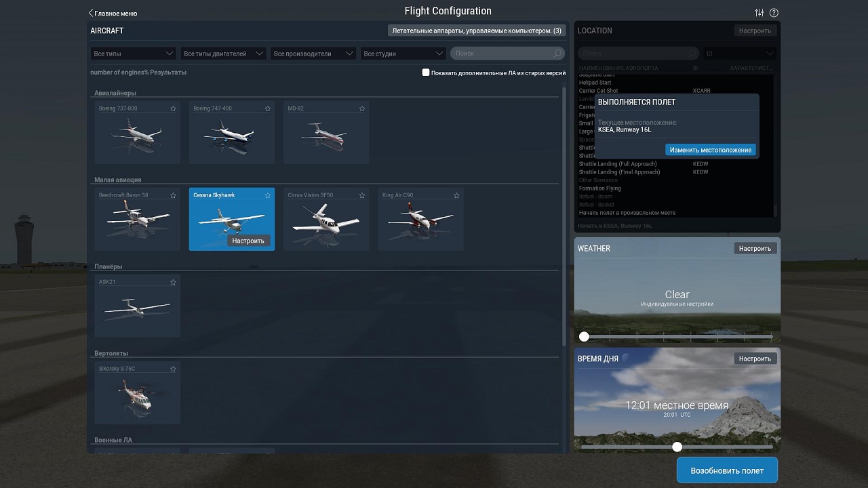Toggle favorite star on King Air C90
Image resolution: width=868 pixels, height=488 pixels.
point(456,195)
